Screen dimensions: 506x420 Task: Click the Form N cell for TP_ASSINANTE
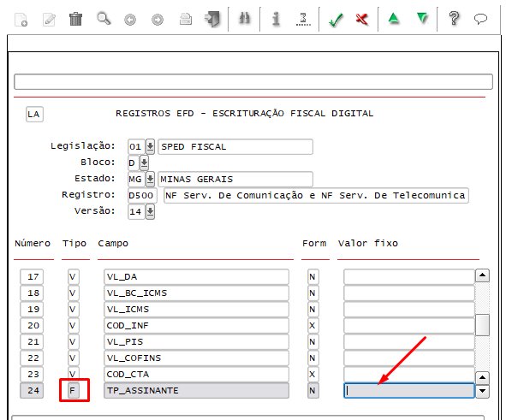coord(313,391)
